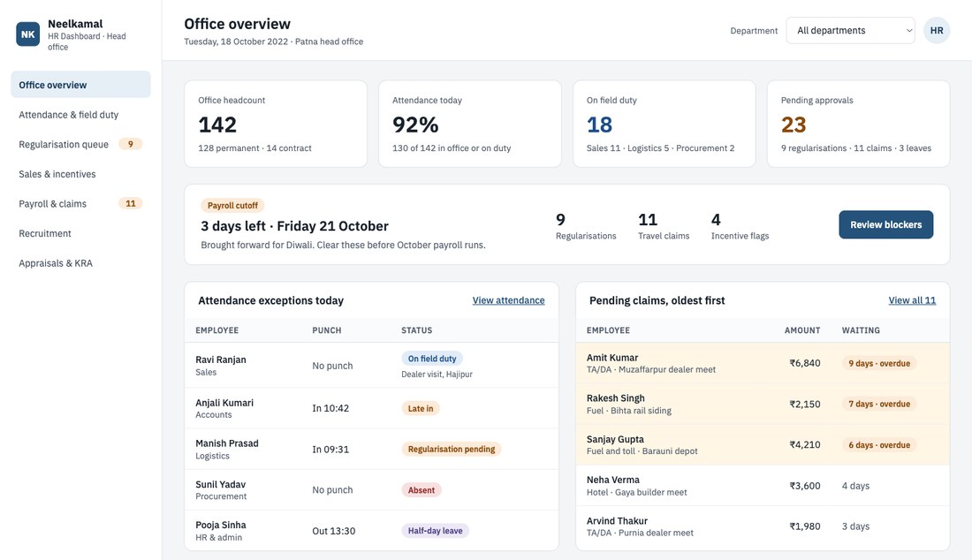Open Payroll & claims in the sidebar

pos(80,204)
